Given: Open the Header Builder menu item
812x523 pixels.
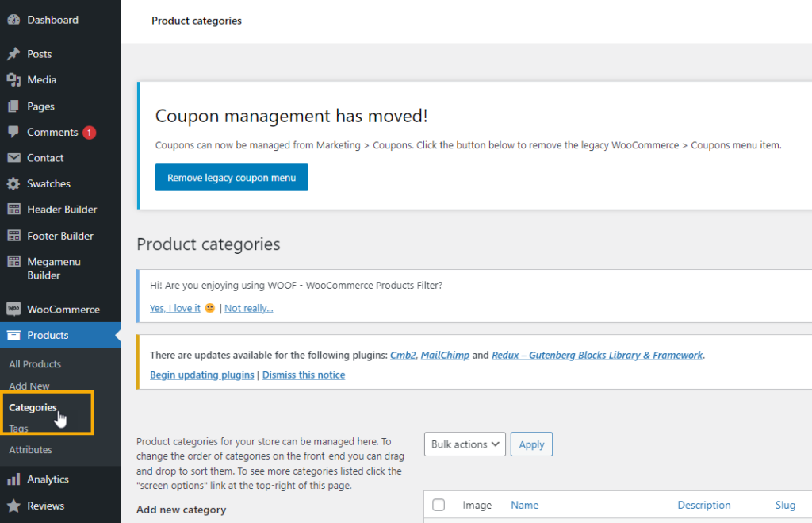Looking at the screenshot, I should coord(62,210).
